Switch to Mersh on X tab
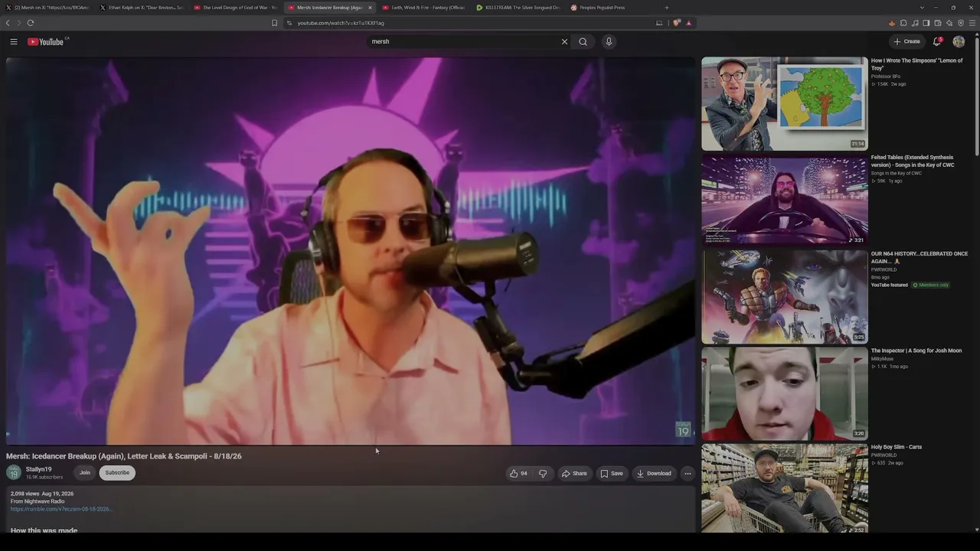Screen dimensions: 980x551 click(47, 8)
